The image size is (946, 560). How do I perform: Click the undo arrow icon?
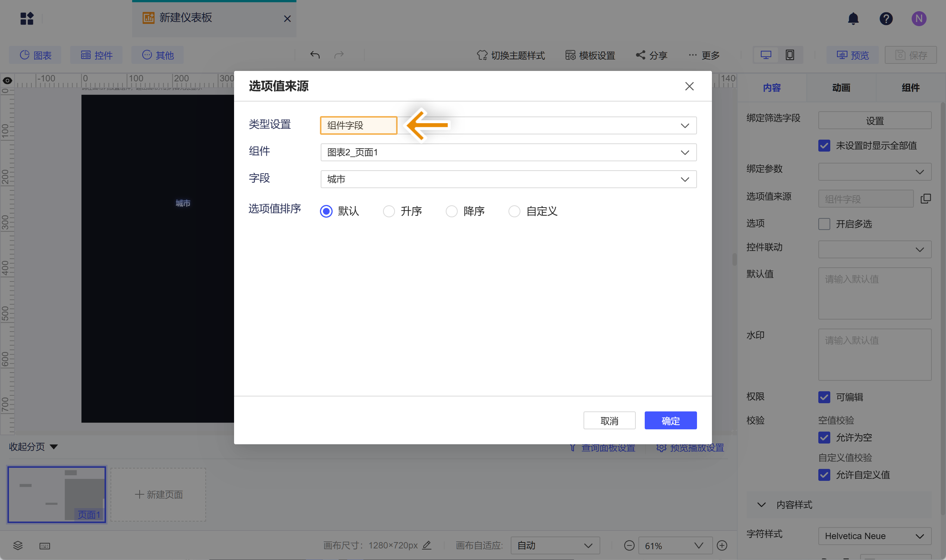point(315,55)
